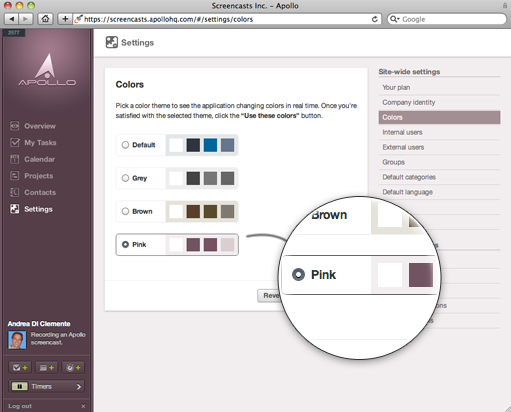Screen dimensions: 511x412
Task: Click the dark brown swatch in Brown theme
Action: [x=193, y=211]
